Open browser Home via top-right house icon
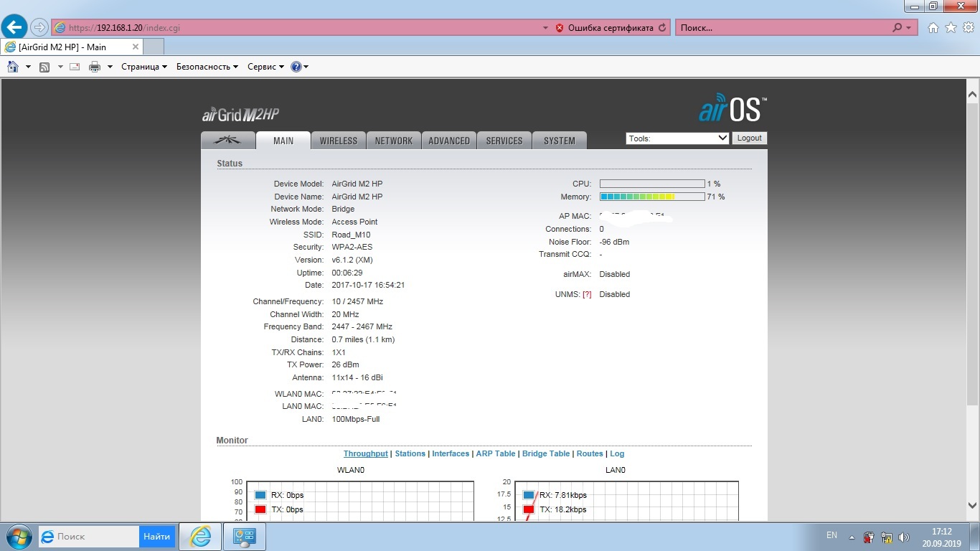The image size is (980, 551). coord(933,28)
